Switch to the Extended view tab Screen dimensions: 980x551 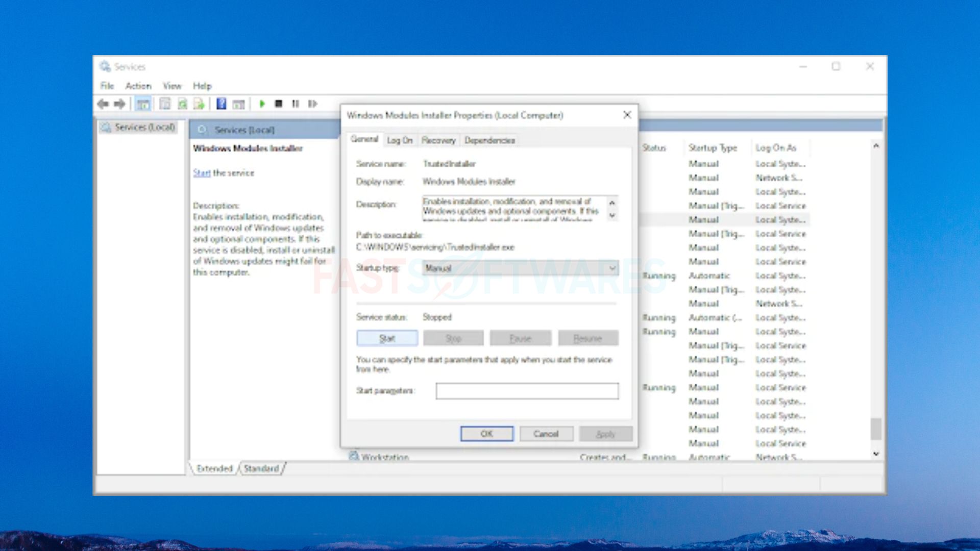pyautogui.click(x=214, y=468)
